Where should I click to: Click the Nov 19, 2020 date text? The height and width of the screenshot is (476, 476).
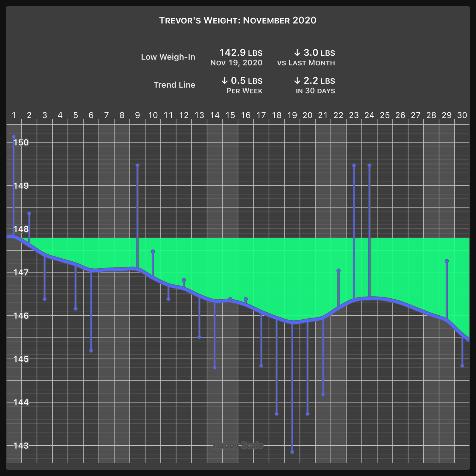[x=236, y=63]
